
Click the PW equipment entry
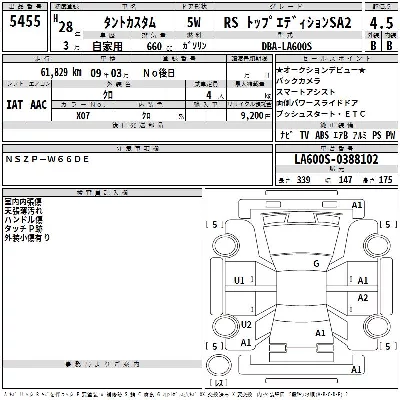click(x=390, y=135)
